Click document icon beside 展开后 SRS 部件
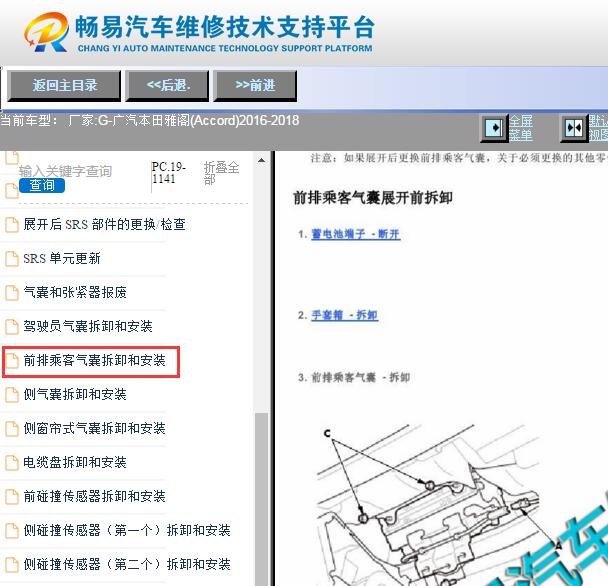Screen dimensions: 608x586 (x=12, y=225)
